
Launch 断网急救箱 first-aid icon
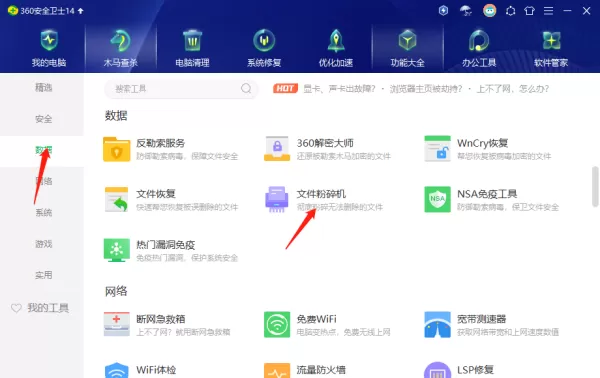117,324
